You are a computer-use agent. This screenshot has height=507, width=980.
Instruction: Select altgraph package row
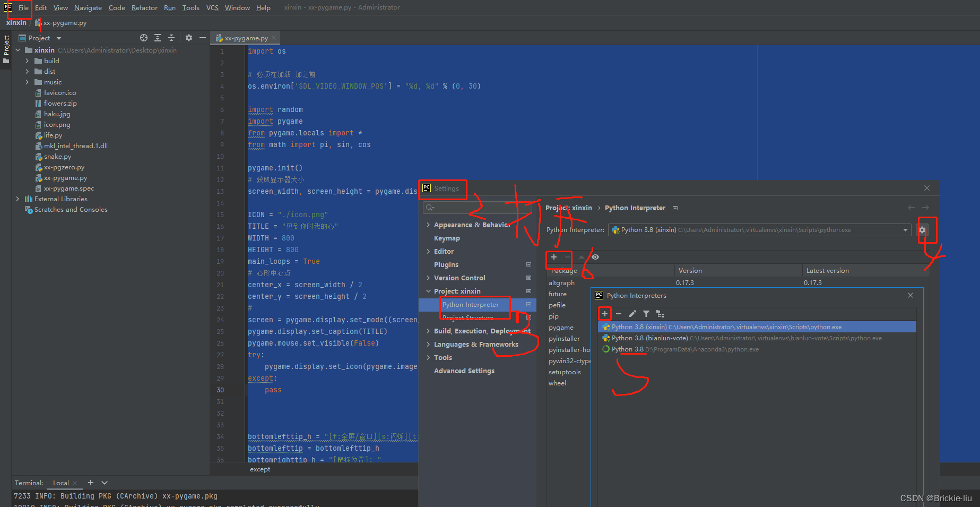tap(738, 283)
